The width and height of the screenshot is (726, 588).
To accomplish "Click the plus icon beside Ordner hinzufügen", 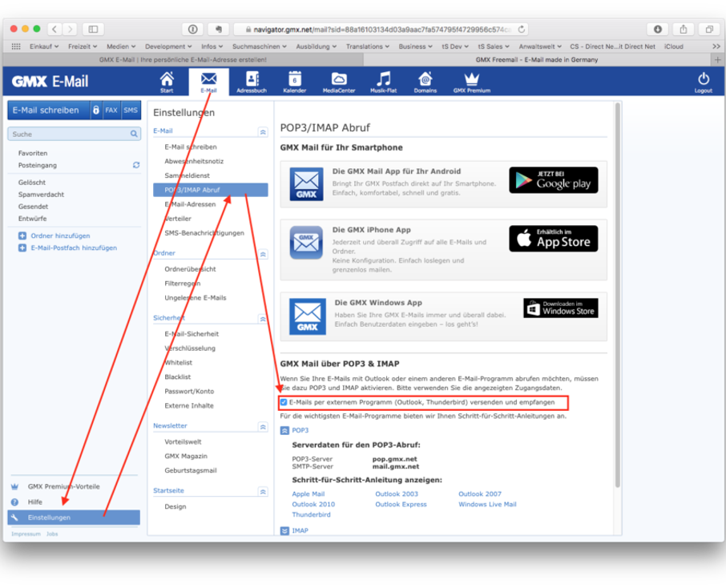I will click(x=22, y=236).
